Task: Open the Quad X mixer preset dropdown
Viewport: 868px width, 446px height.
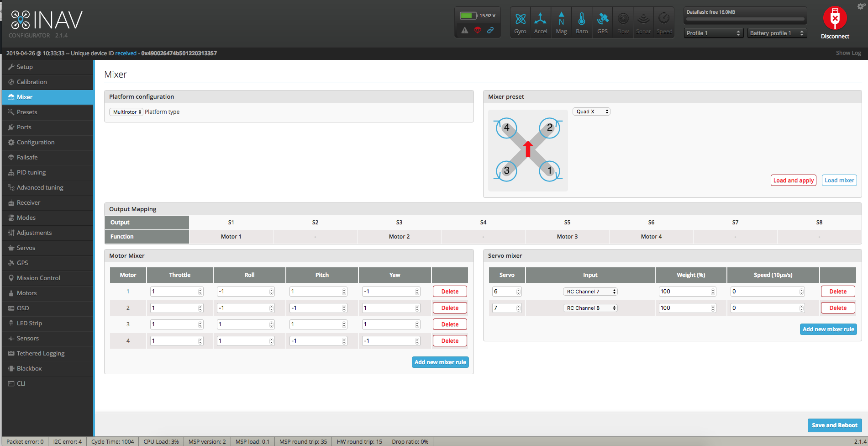Action: click(x=591, y=111)
